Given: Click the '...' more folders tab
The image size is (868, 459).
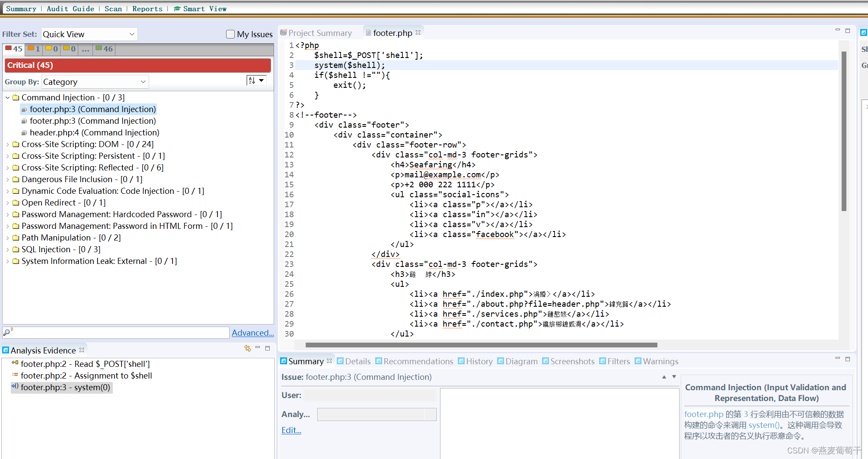Looking at the screenshot, I should click(x=86, y=49).
